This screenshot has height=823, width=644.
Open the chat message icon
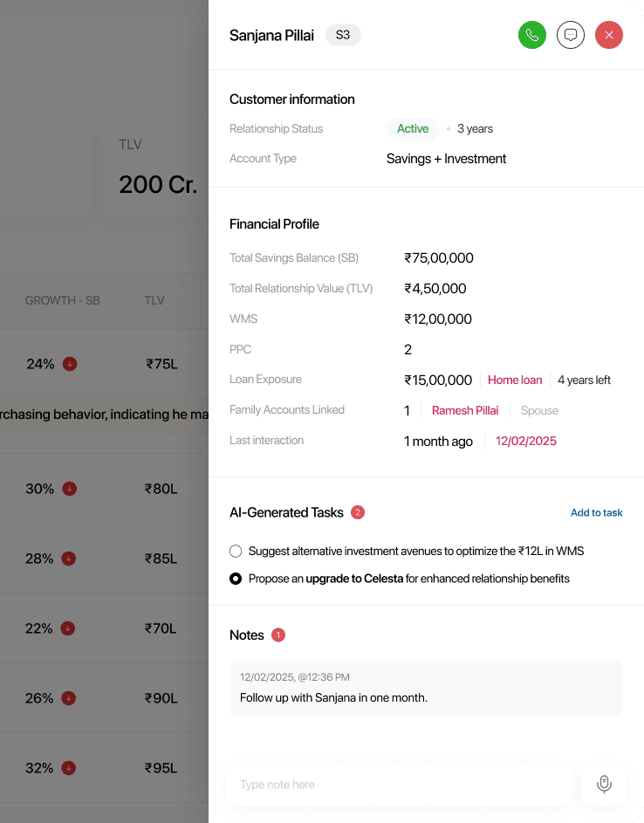point(571,35)
